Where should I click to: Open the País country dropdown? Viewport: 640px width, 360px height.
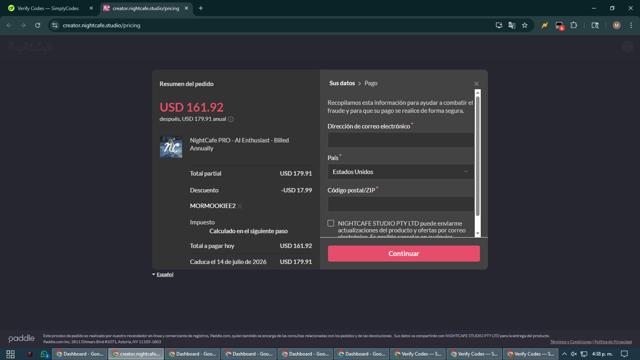(x=400, y=172)
